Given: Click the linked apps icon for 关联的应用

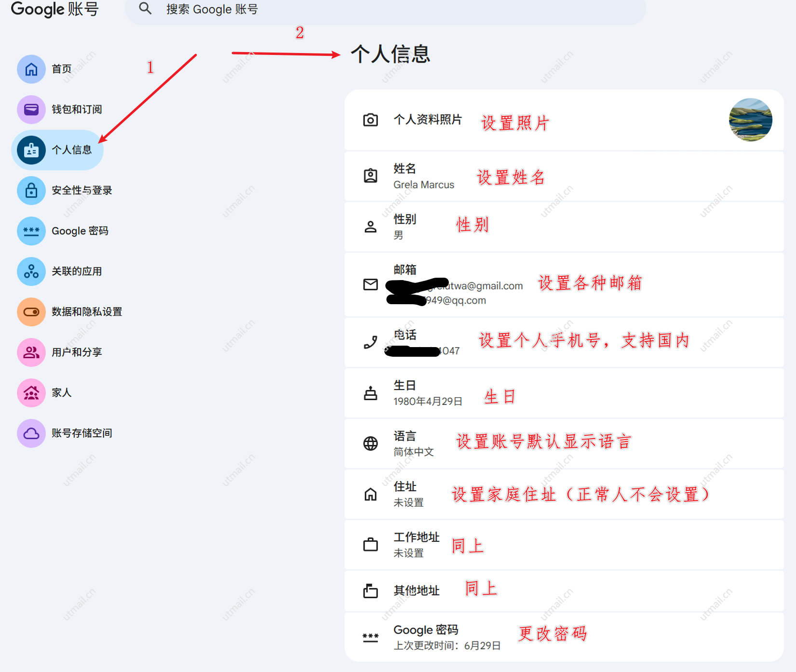Looking at the screenshot, I should click(31, 271).
